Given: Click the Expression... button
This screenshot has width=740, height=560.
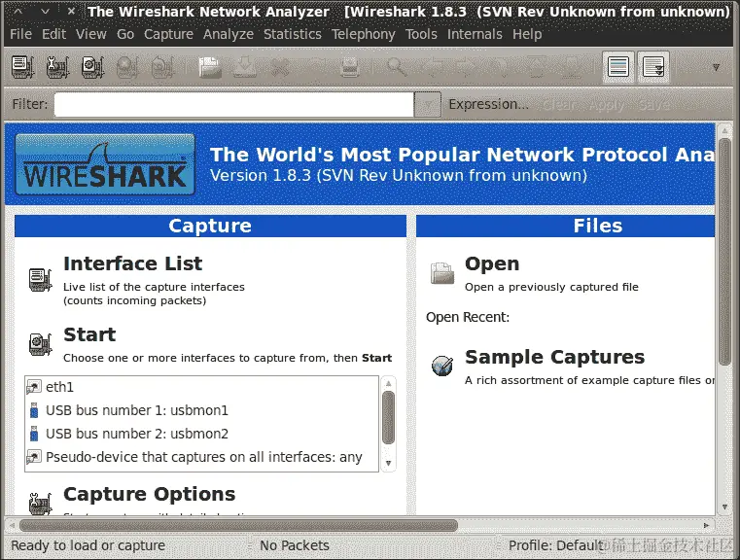Looking at the screenshot, I should tap(488, 104).
